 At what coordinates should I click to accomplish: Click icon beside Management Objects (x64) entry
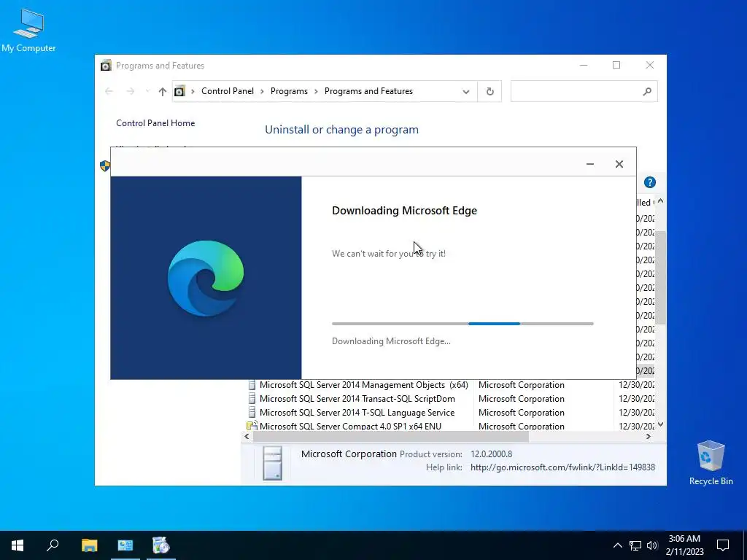pyautogui.click(x=252, y=385)
